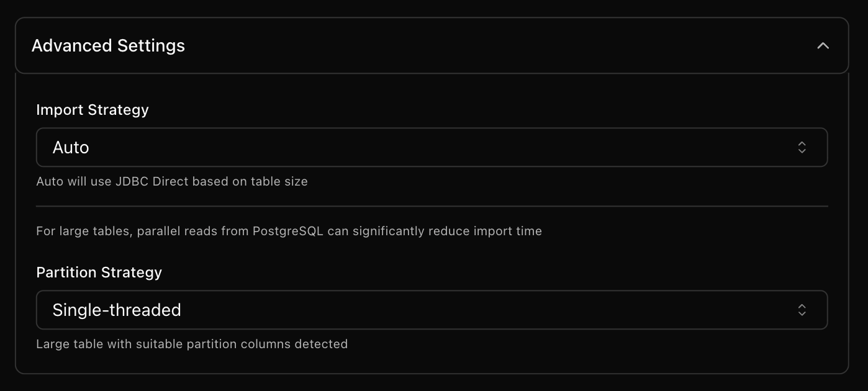Click the Partition Strategy selector arrows icon

[802, 310]
